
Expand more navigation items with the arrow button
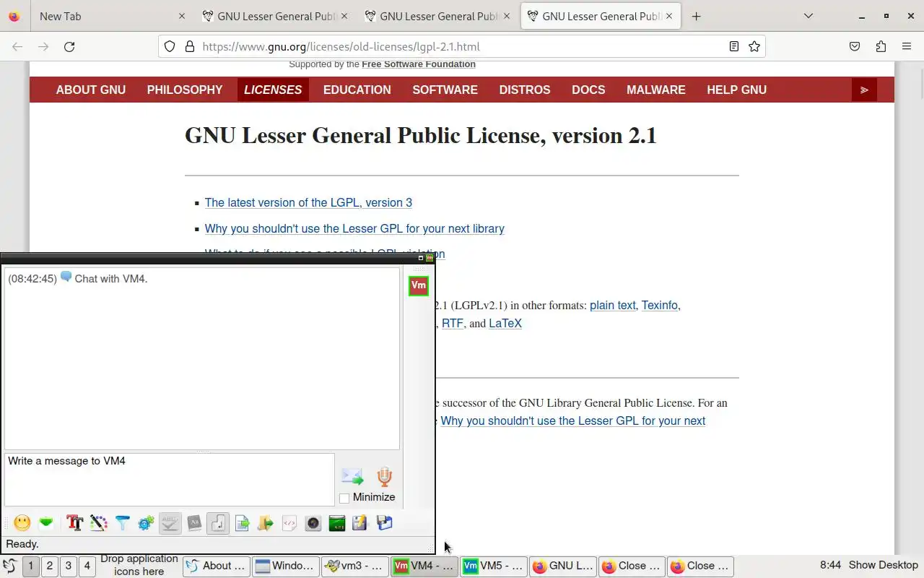coord(864,90)
